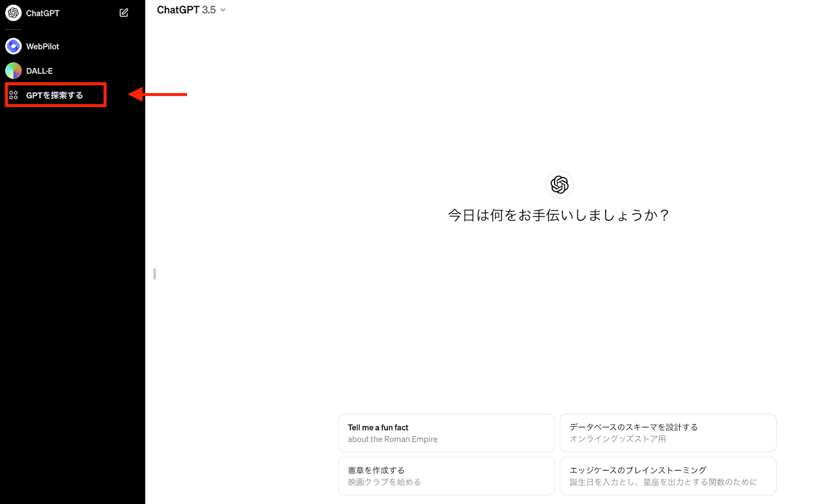Viewport: 824px width, 504px height.
Task: Open the DALL·E colorful icon
Action: pos(13,71)
